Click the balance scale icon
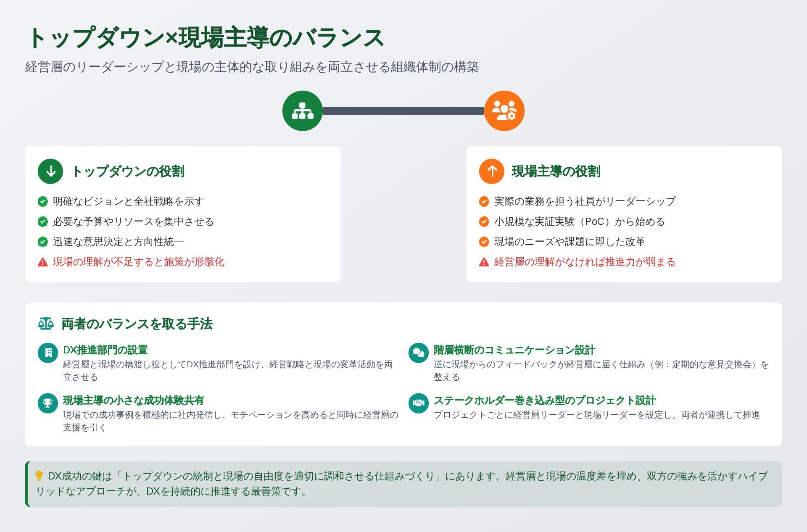 coord(46,324)
